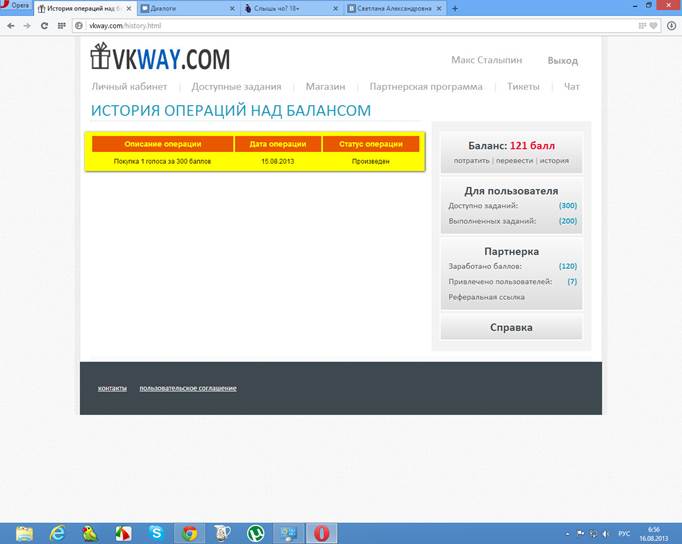This screenshot has height=544, width=682.
Task: Open the Макс Сталыпин profile link
Action: 486,60
